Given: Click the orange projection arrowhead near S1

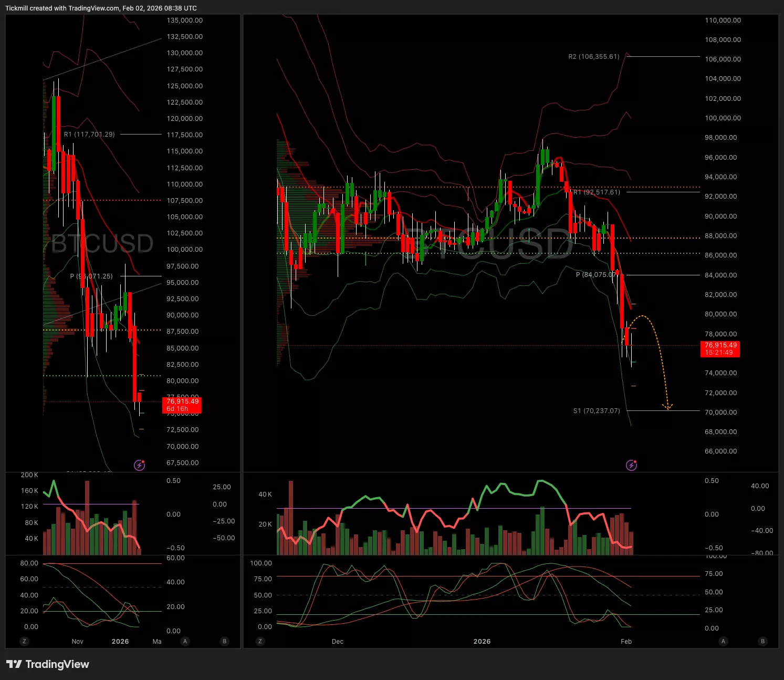Looking at the screenshot, I should click(668, 406).
